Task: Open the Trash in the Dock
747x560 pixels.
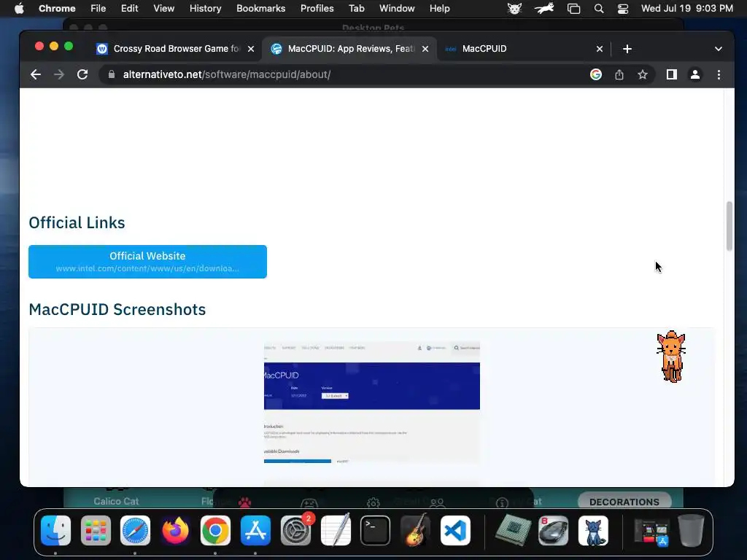Action: pyautogui.click(x=691, y=531)
